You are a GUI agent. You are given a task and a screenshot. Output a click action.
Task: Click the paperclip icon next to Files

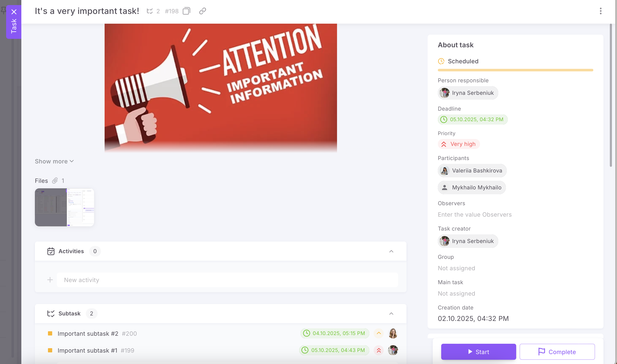pyautogui.click(x=55, y=181)
